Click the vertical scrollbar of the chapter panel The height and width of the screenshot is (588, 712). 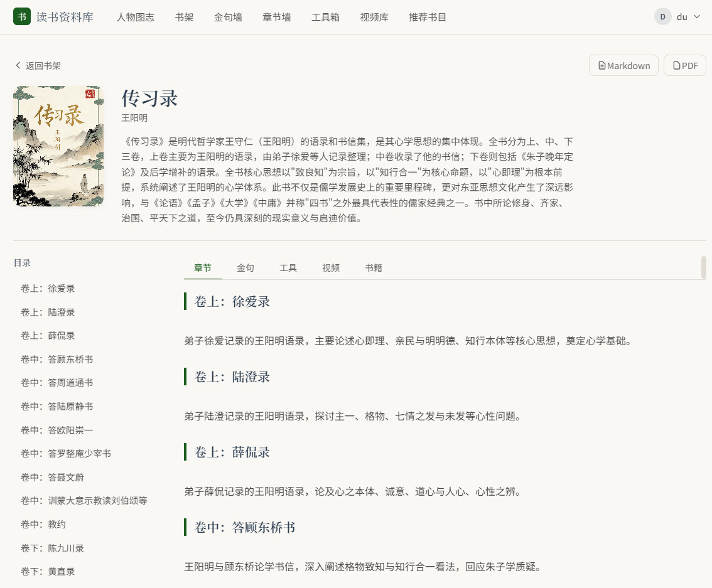pos(703,267)
